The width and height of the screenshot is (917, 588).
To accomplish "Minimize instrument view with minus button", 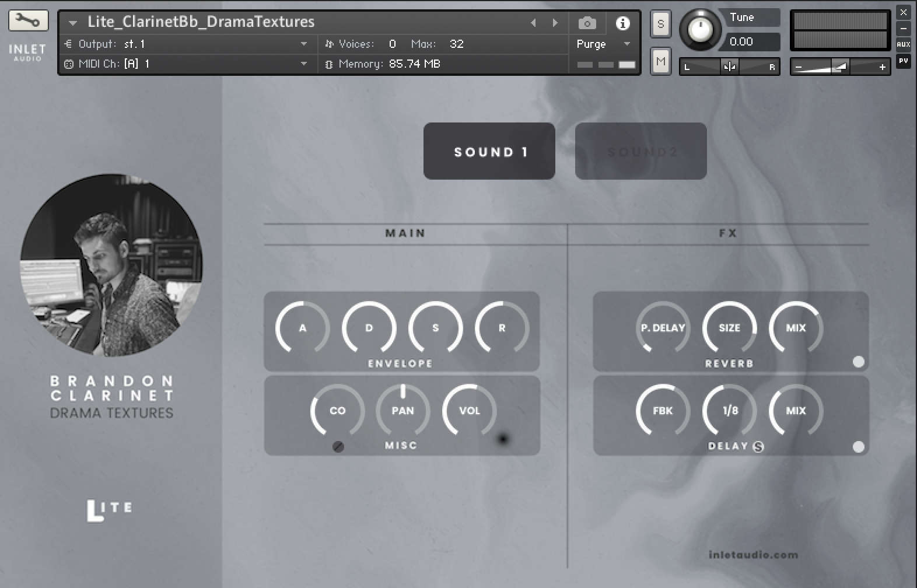I will pyautogui.click(x=903, y=28).
